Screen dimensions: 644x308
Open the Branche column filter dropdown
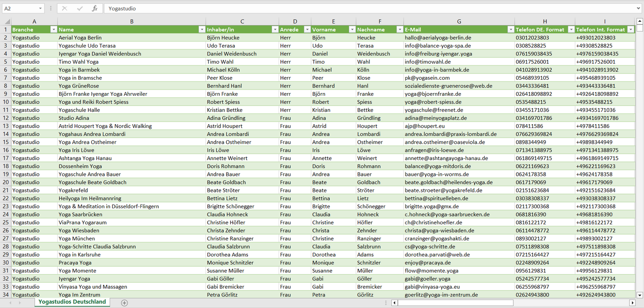click(x=53, y=30)
